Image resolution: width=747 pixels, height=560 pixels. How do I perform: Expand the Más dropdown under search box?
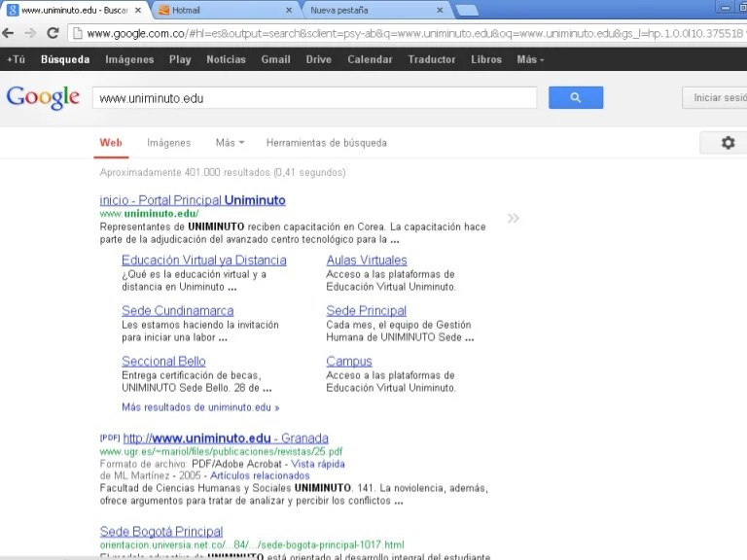(230, 143)
